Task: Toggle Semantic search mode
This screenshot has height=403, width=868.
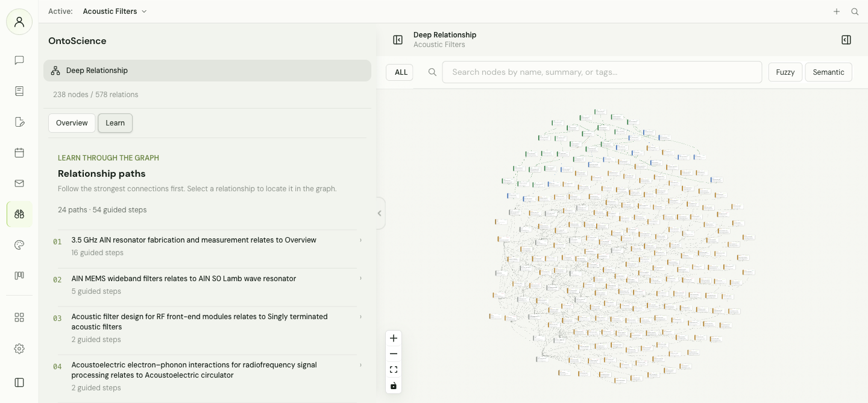Action: coord(828,72)
